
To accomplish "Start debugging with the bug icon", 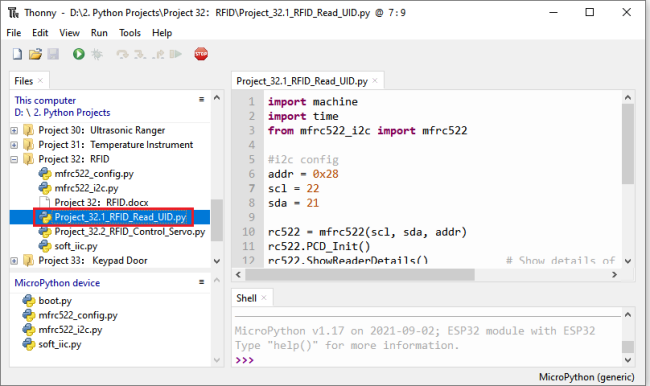I will (97, 54).
